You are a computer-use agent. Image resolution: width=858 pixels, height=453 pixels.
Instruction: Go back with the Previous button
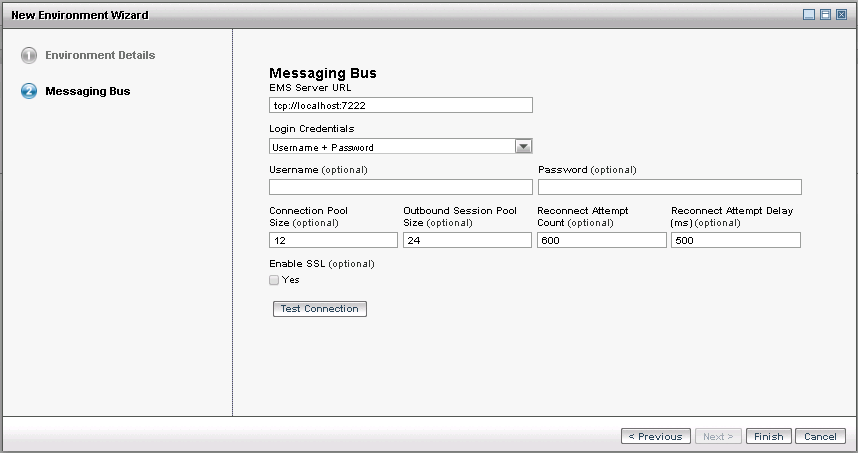pyautogui.click(x=656, y=437)
